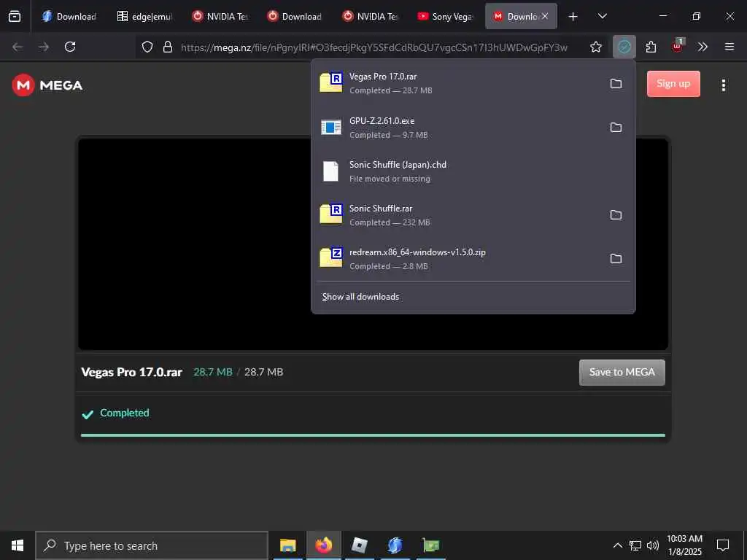Close the downloads panel via toolbar icon
The width and height of the screenshot is (747, 560).
pos(624,47)
